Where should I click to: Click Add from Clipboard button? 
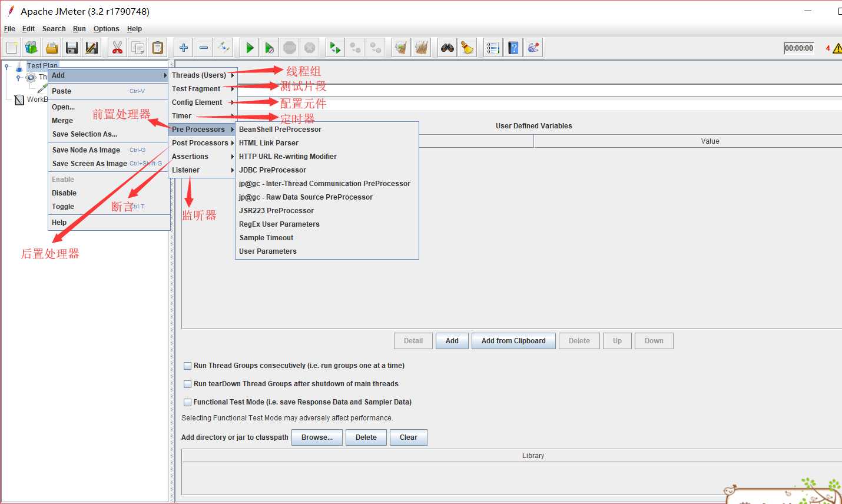[513, 341]
